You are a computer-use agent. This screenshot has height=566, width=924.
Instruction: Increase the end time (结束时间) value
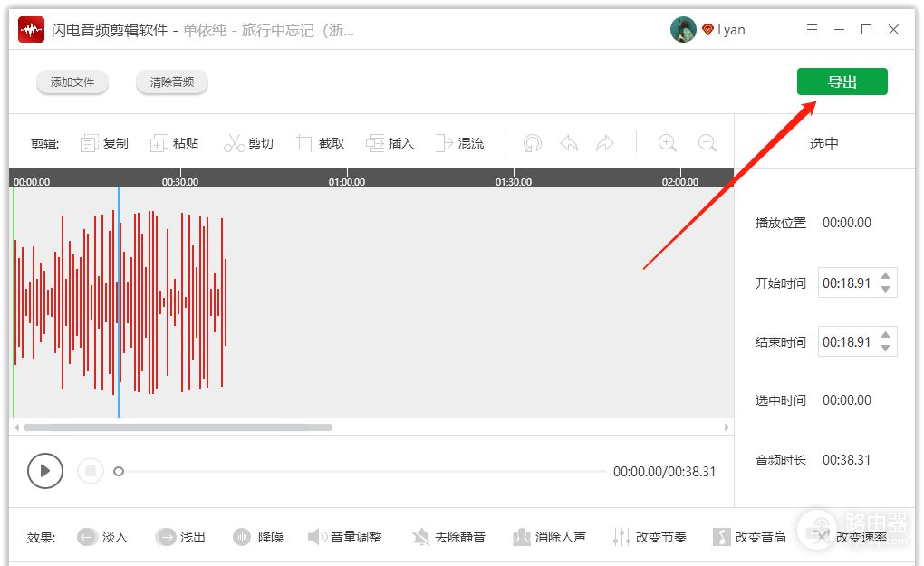click(886, 335)
